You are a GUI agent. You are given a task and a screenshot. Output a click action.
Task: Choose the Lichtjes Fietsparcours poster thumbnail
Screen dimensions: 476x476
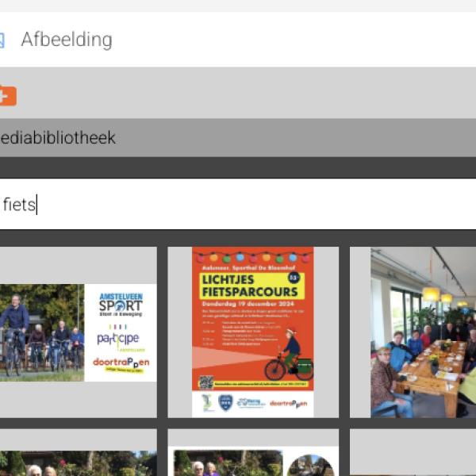pyautogui.click(x=253, y=332)
